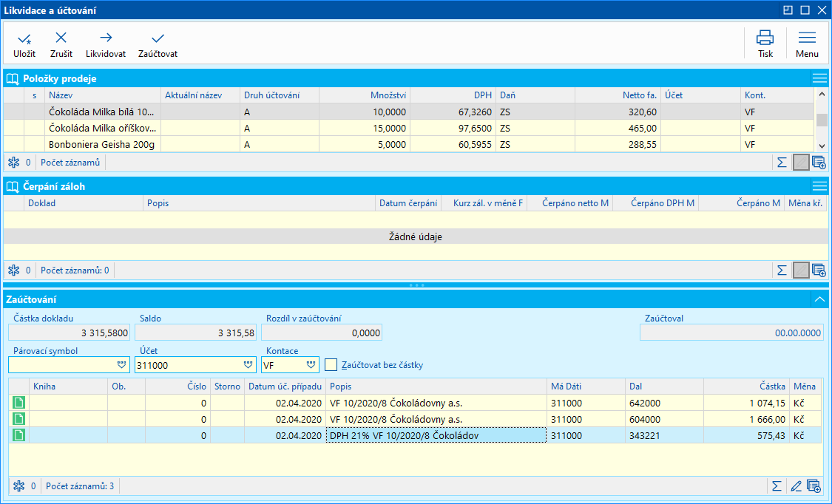Click window layout toggle icon in title bar

pyautogui.click(x=788, y=10)
